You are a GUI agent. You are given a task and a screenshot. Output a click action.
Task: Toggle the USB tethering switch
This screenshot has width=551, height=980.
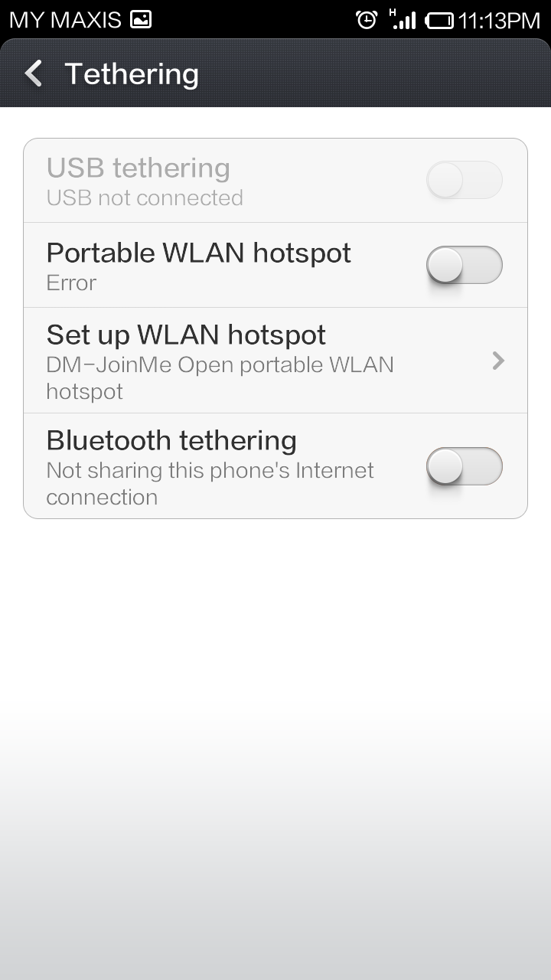coord(464,181)
